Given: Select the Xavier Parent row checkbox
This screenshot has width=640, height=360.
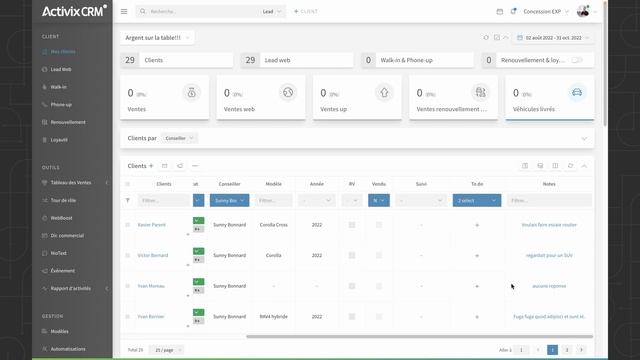Looking at the screenshot, I should [x=127, y=225].
